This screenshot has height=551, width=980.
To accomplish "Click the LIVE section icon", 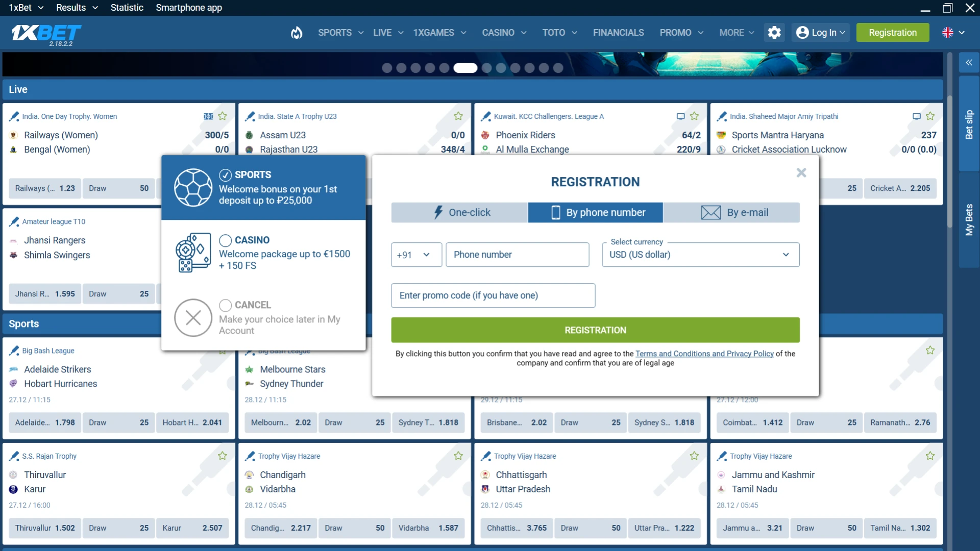I will coord(382,32).
